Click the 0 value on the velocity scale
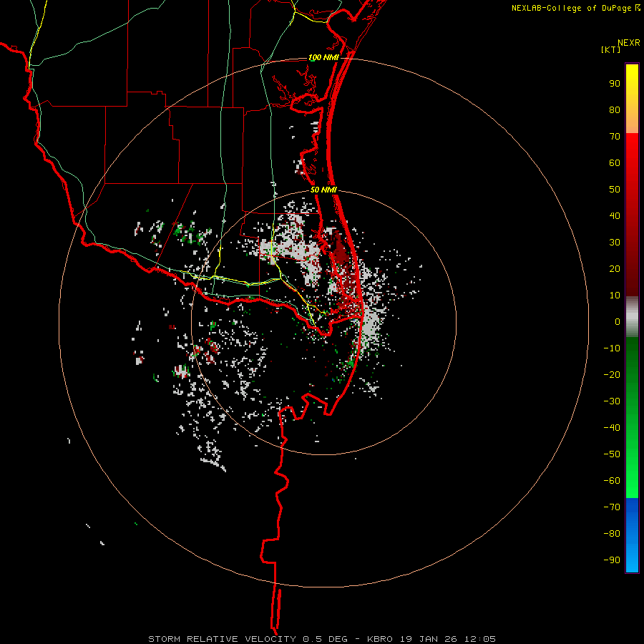 (618, 322)
